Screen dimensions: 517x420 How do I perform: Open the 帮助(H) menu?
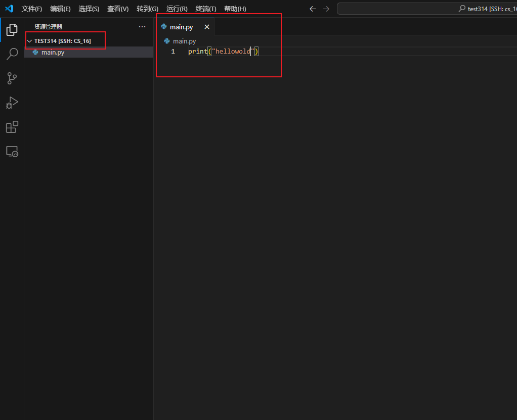[235, 9]
